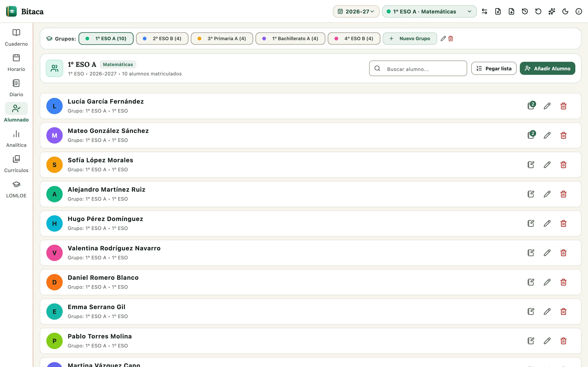This screenshot has height=367, width=588.
Task: Click the pink Valentina avatar circle
Action: [x=55, y=253]
